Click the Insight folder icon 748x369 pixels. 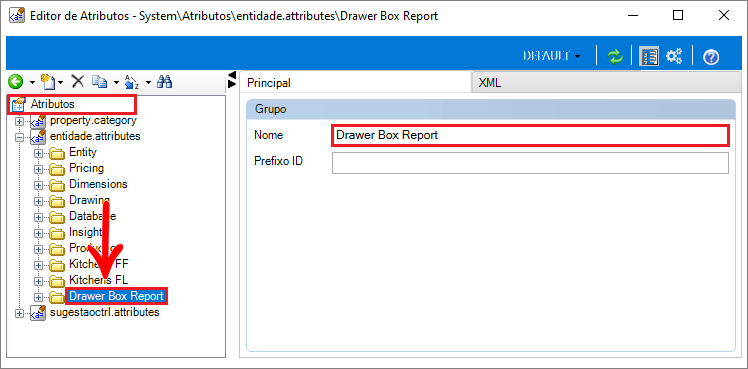57,233
